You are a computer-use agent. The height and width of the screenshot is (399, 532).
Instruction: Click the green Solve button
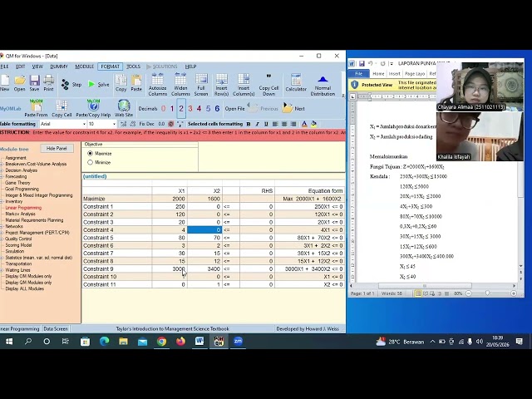[x=99, y=85]
